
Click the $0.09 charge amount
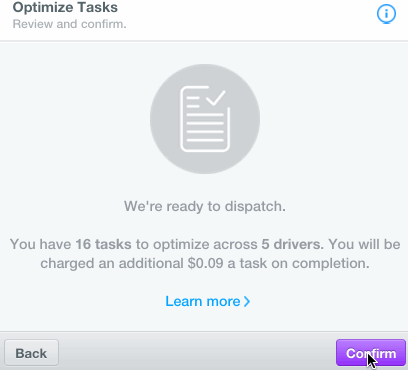(205, 263)
